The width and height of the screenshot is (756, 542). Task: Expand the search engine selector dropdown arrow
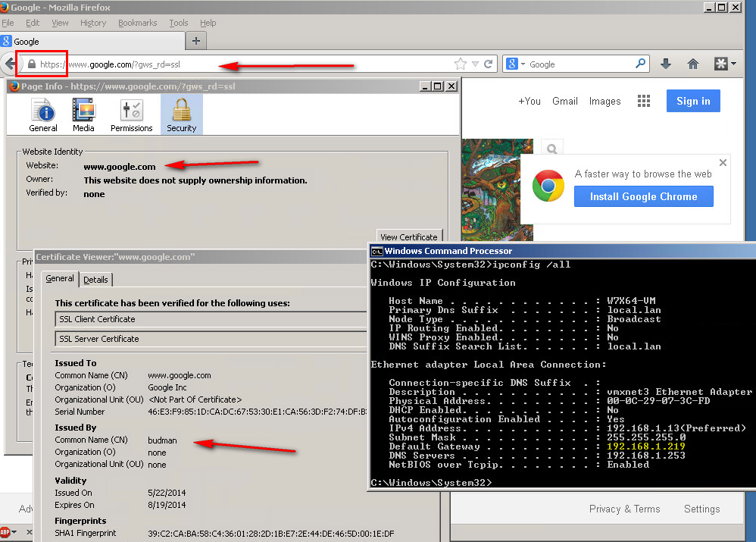tap(523, 64)
